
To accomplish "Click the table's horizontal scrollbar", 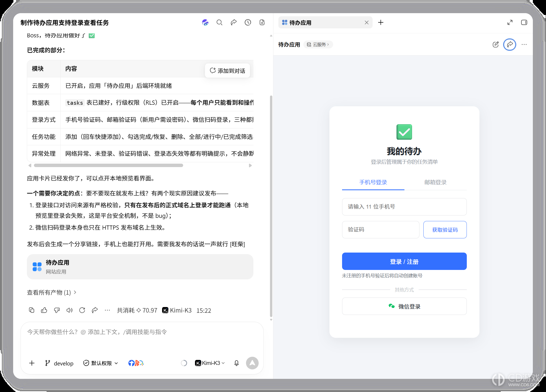I will [108, 165].
